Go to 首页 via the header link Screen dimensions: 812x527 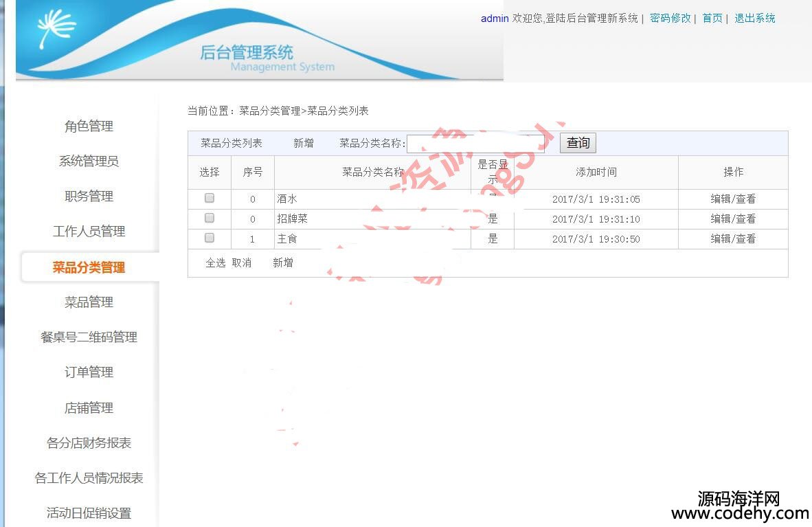point(712,18)
